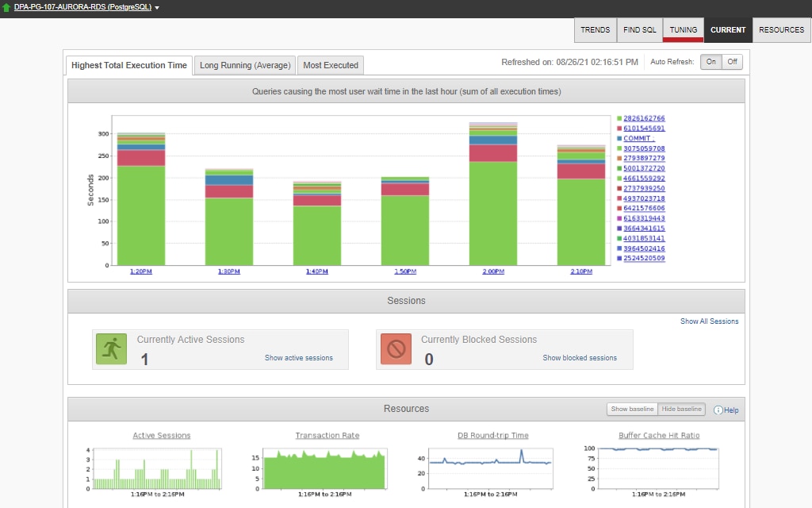Open help using the info icon
Viewport: 812px width, 508px height.
pyautogui.click(x=720, y=410)
